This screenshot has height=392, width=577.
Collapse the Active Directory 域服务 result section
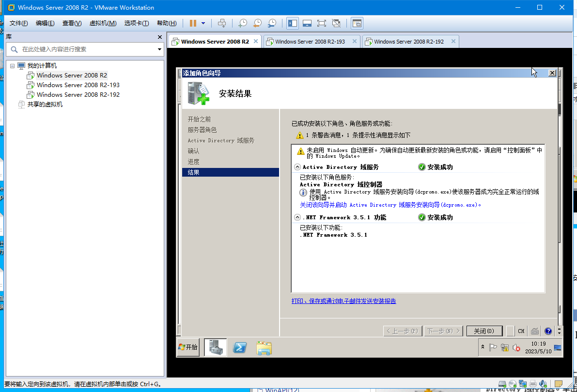297,167
